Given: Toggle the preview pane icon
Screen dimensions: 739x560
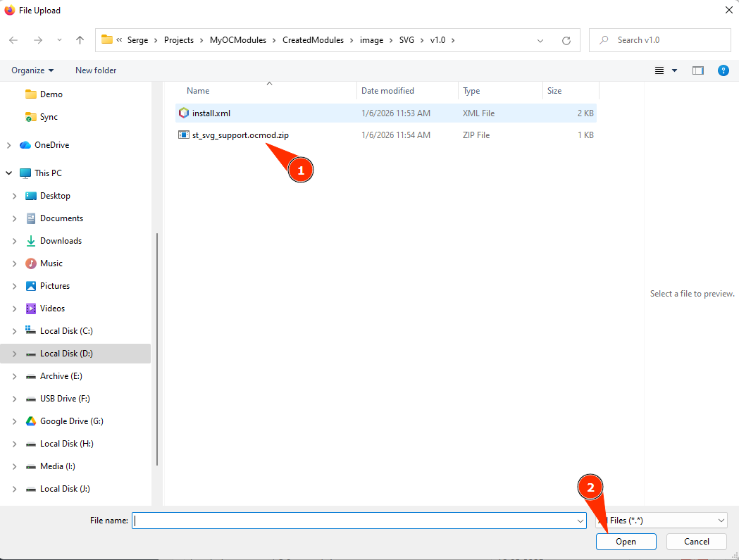Looking at the screenshot, I should 698,70.
